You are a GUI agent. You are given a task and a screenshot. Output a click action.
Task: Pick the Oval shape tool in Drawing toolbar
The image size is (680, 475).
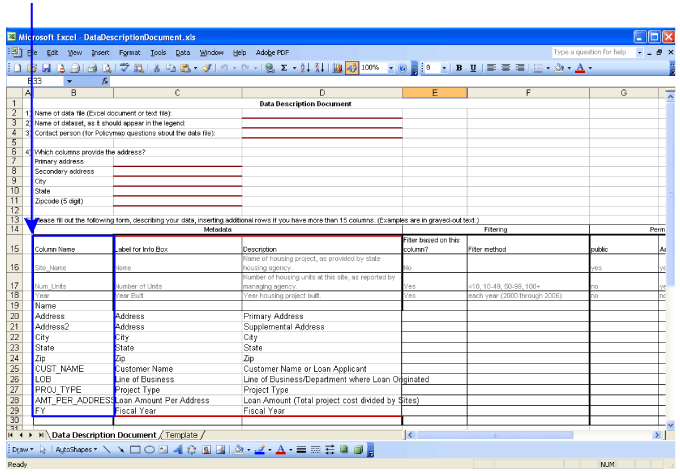(149, 450)
